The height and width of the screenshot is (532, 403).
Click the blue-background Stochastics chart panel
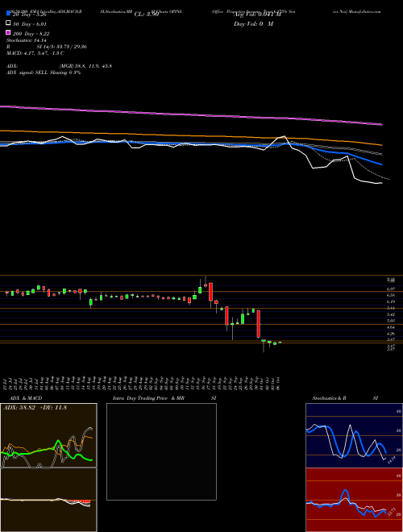(x=354, y=435)
